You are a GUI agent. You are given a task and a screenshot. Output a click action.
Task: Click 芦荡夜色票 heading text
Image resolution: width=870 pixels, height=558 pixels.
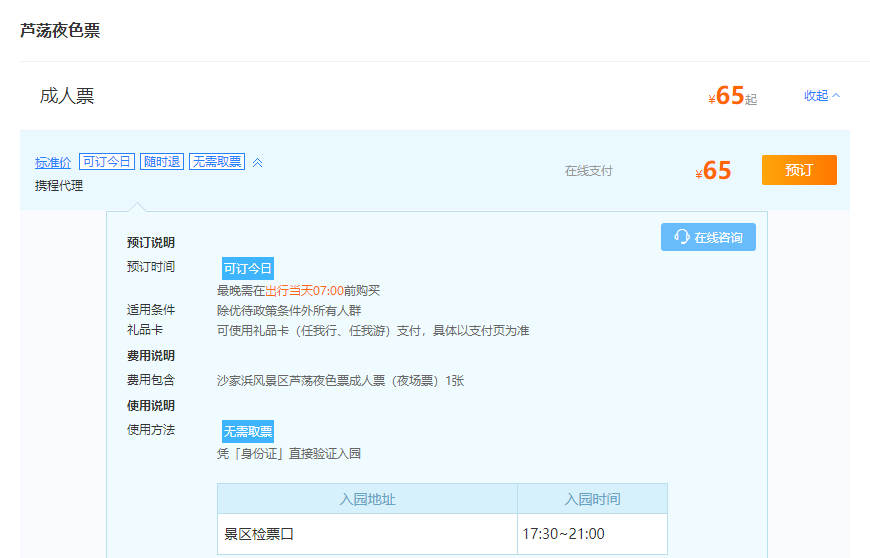[x=60, y=31]
